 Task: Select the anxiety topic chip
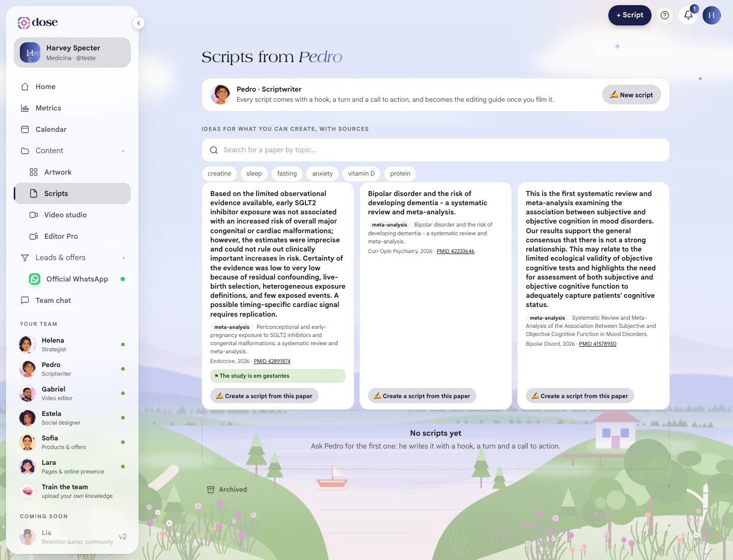click(322, 174)
